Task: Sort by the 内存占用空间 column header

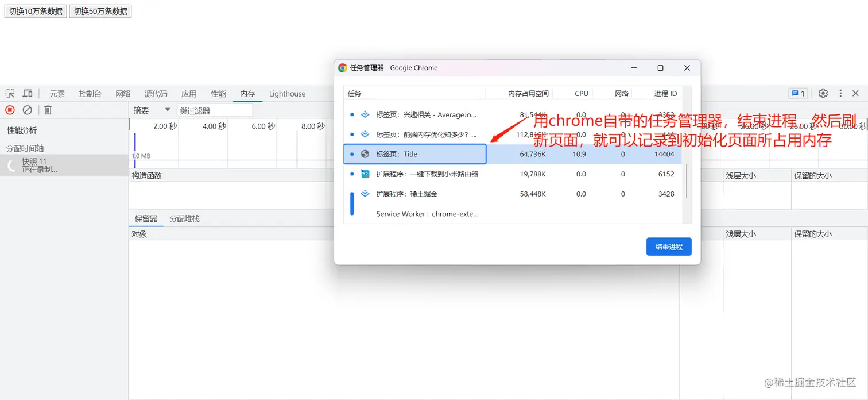Action: tap(519, 93)
